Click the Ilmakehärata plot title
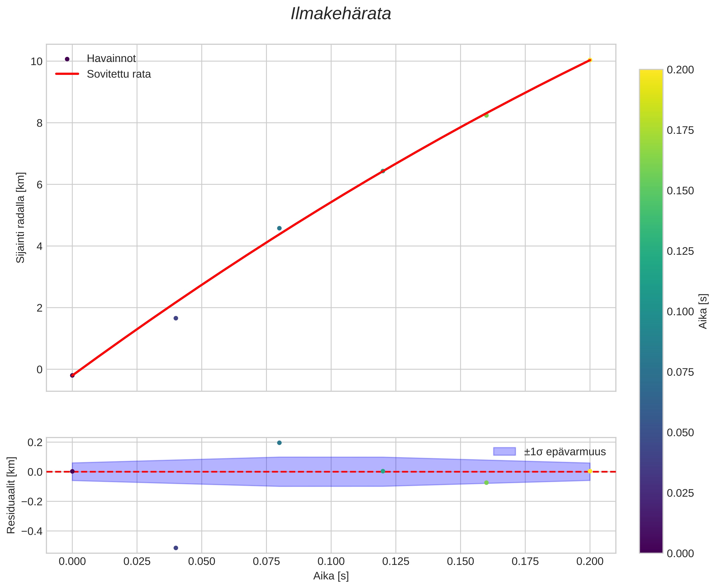Viewport: 715px width, 588px height. [x=341, y=14]
